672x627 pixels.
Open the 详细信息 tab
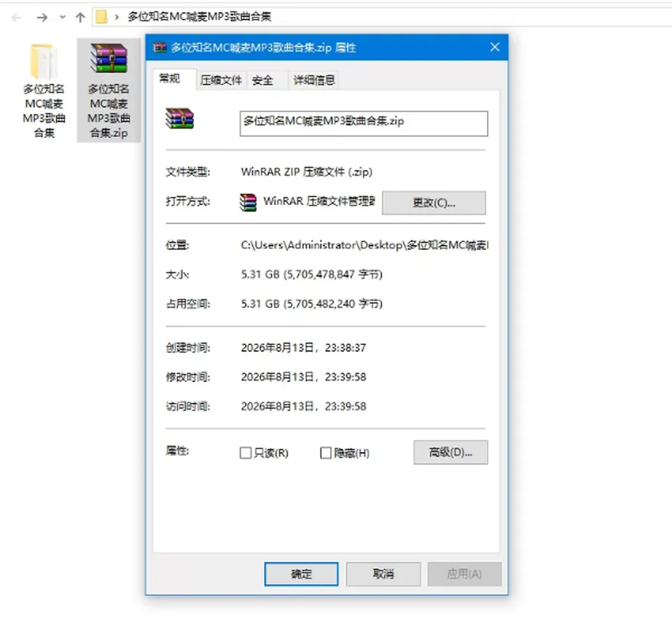pos(314,80)
